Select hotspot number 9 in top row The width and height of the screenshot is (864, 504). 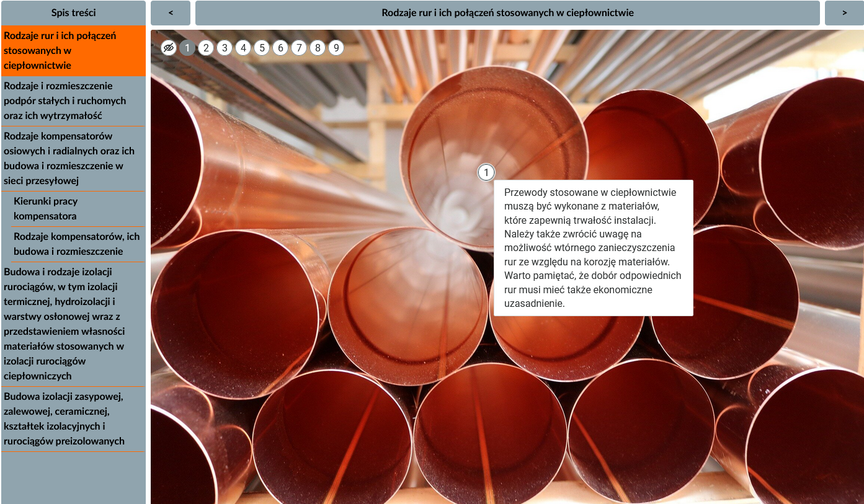(x=336, y=48)
